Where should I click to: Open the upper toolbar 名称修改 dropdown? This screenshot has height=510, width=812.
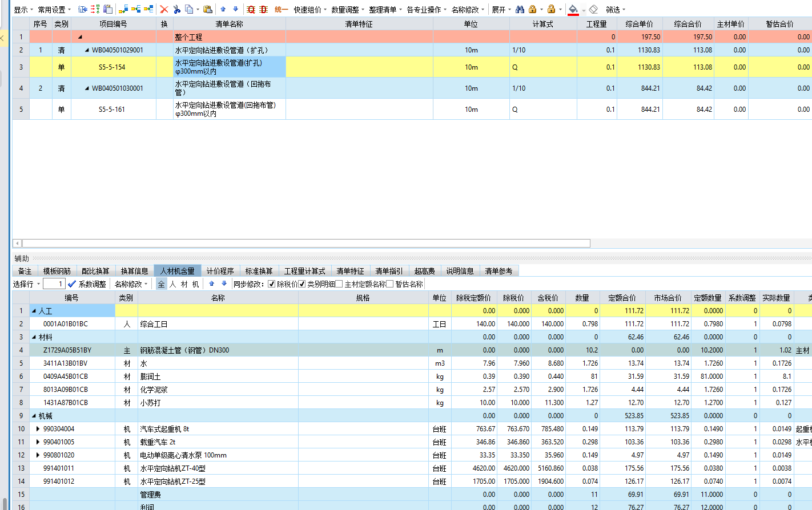[468, 10]
